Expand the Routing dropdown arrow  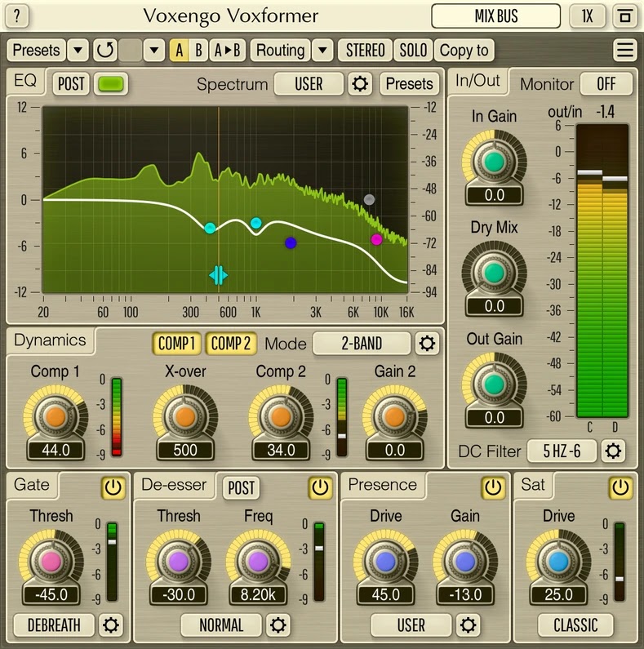(x=322, y=50)
